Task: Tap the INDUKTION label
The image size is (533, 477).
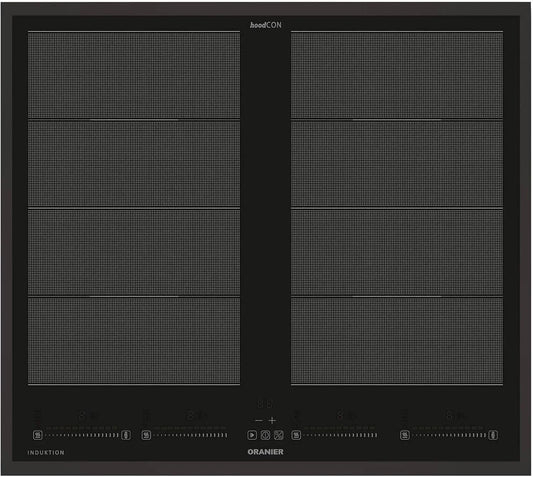Action: tap(46, 453)
